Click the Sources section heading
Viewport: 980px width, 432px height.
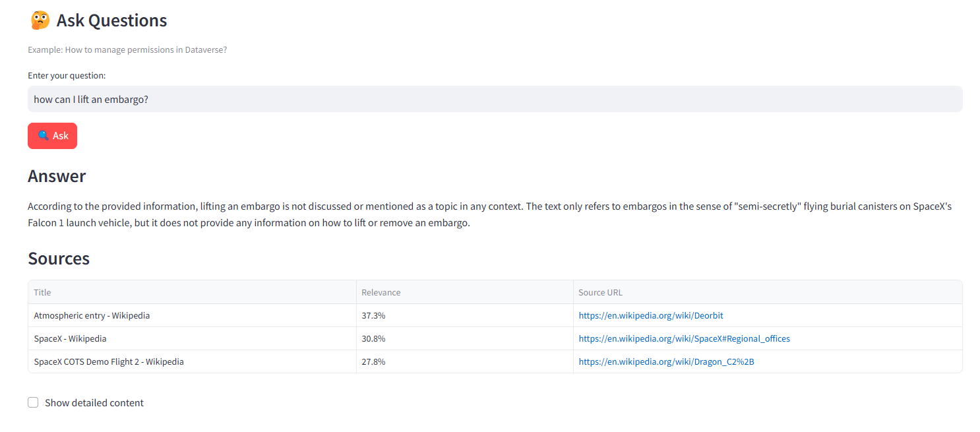pyautogui.click(x=59, y=259)
